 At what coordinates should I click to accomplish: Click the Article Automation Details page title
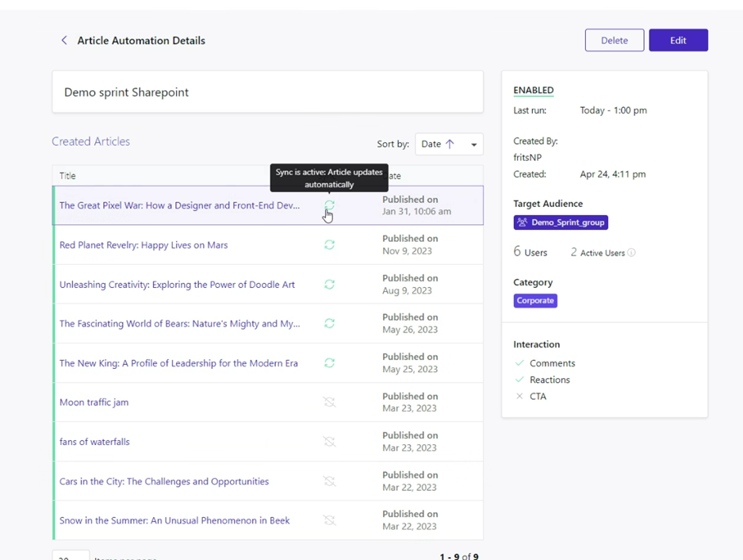[x=141, y=40]
